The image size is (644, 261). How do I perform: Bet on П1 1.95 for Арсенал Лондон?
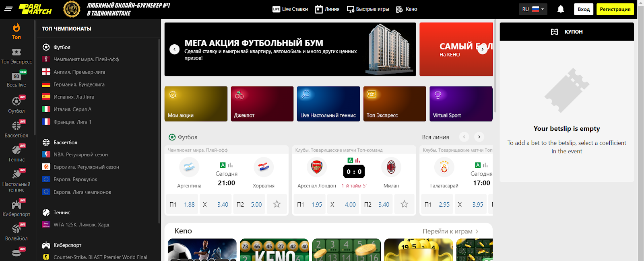310,204
